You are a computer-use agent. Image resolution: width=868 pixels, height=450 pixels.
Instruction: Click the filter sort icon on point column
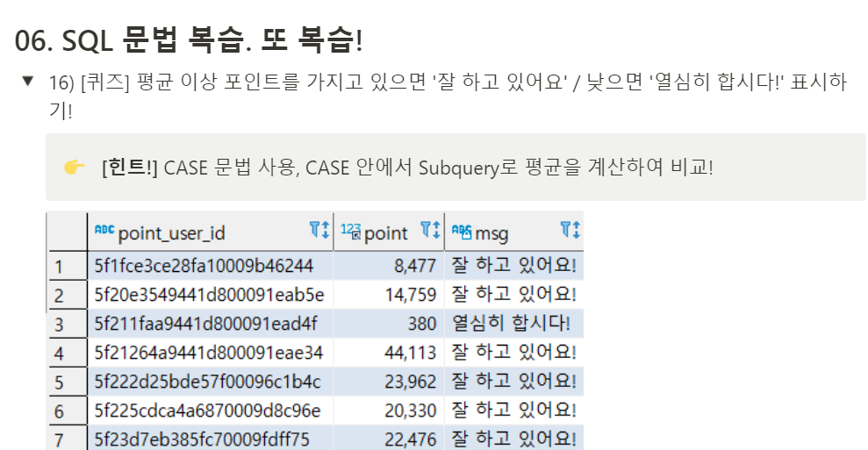tap(431, 230)
